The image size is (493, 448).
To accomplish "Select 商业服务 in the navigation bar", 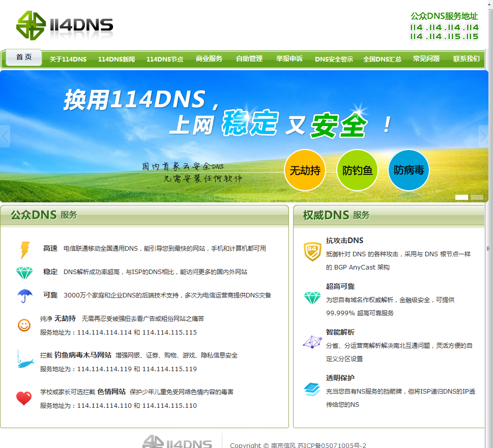I will click(x=209, y=59).
